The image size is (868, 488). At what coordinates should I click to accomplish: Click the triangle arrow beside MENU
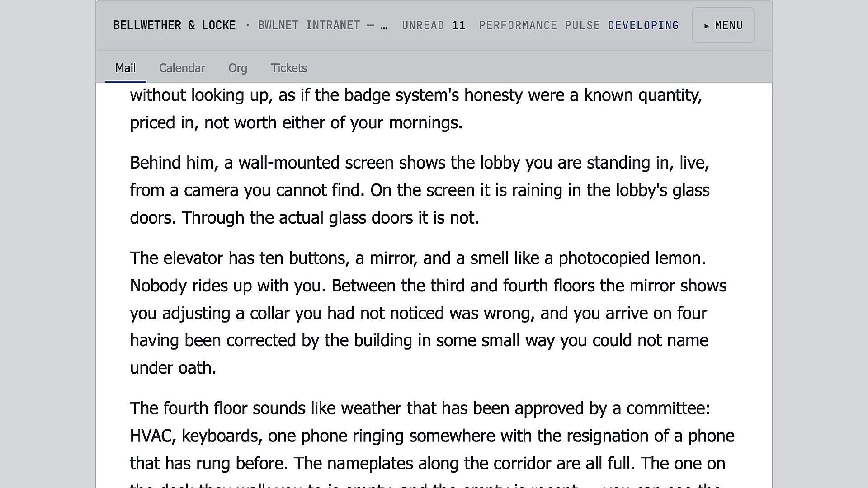coord(707,26)
